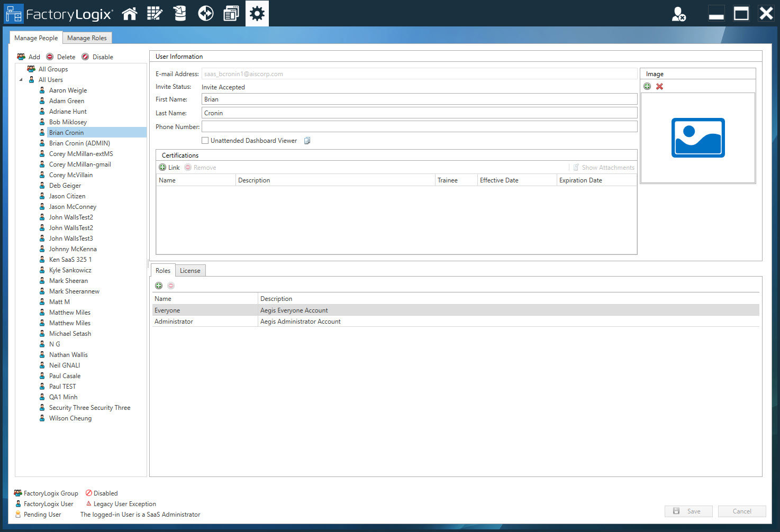Click copy icon beside Unattended Dashboard Viewer
The height and width of the screenshot is (532, 780).
pos(307,141)
